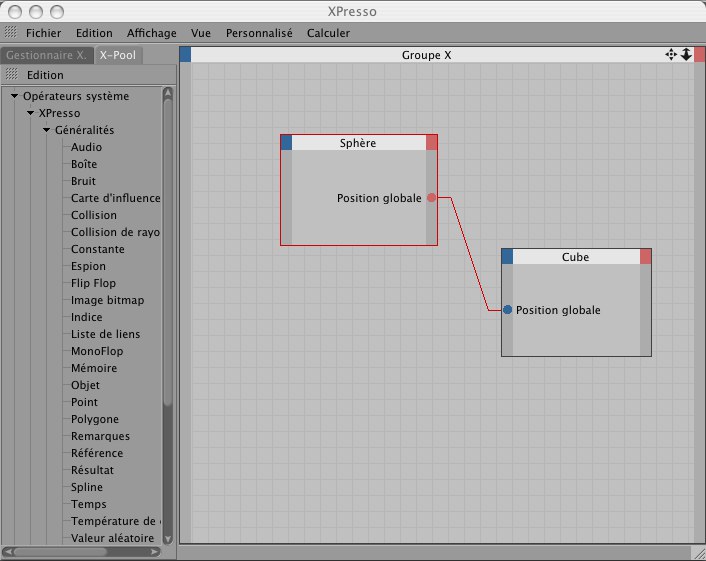Screen dimensions: 706x561
Task: Collapse the Opérateurs système tree group
Action: [15, 97]
